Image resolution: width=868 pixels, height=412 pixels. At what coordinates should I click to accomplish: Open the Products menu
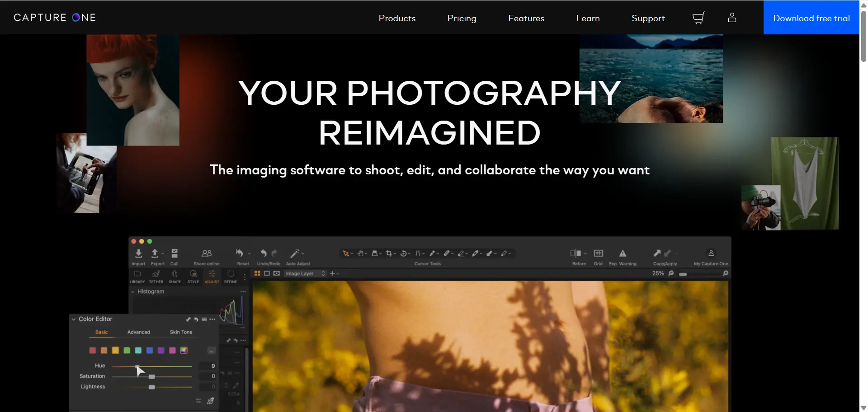[397, 19]
